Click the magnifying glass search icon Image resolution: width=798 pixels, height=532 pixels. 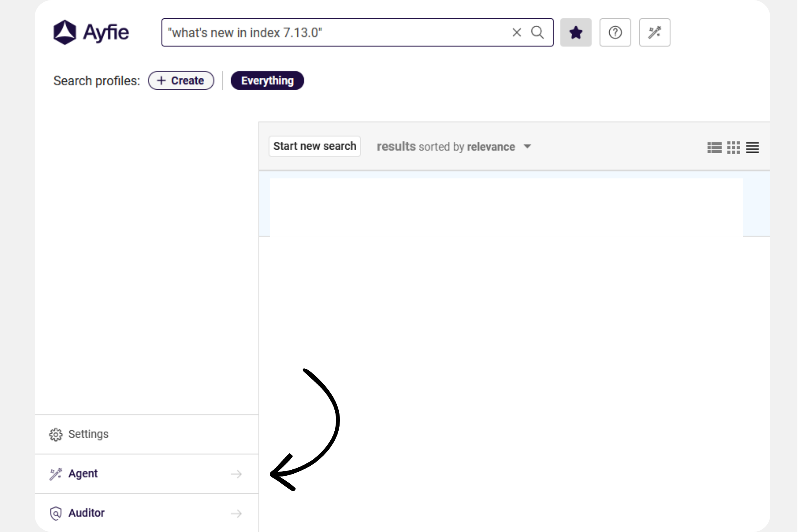coord(537,32)
